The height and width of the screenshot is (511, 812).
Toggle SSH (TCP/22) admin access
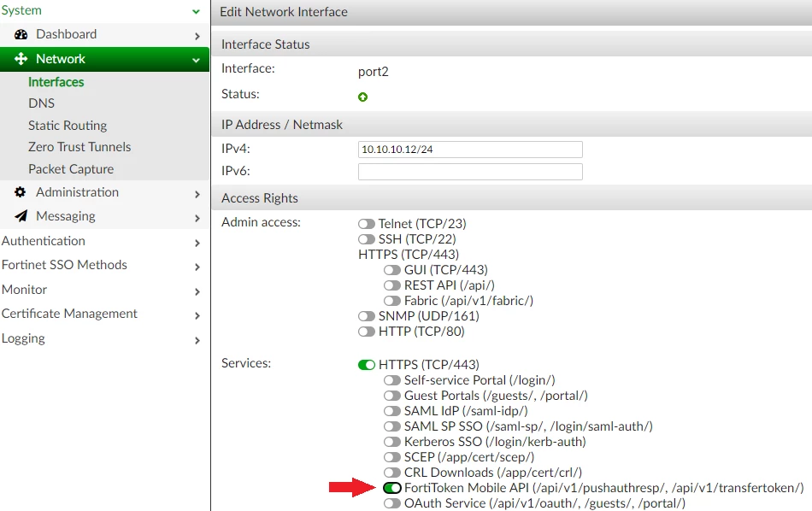pos(366,239)
